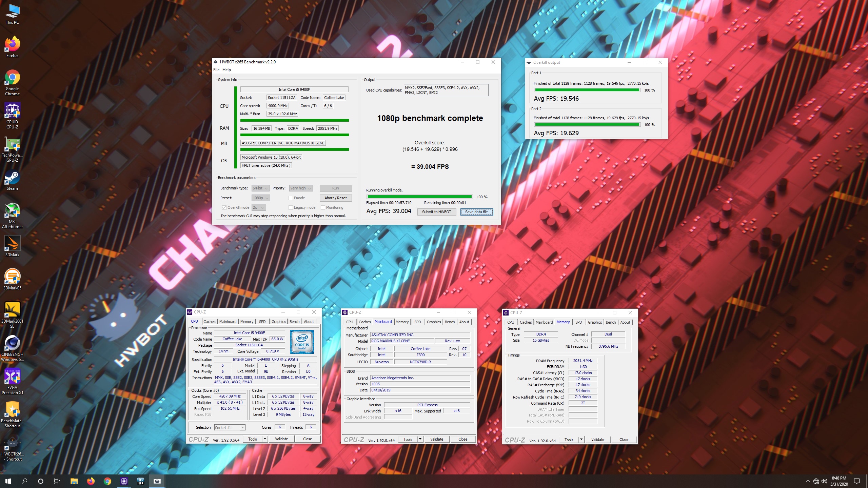This screenshot has height=488, width=868.
Task: Open Priority Very high dropdown
Action: 300,188
